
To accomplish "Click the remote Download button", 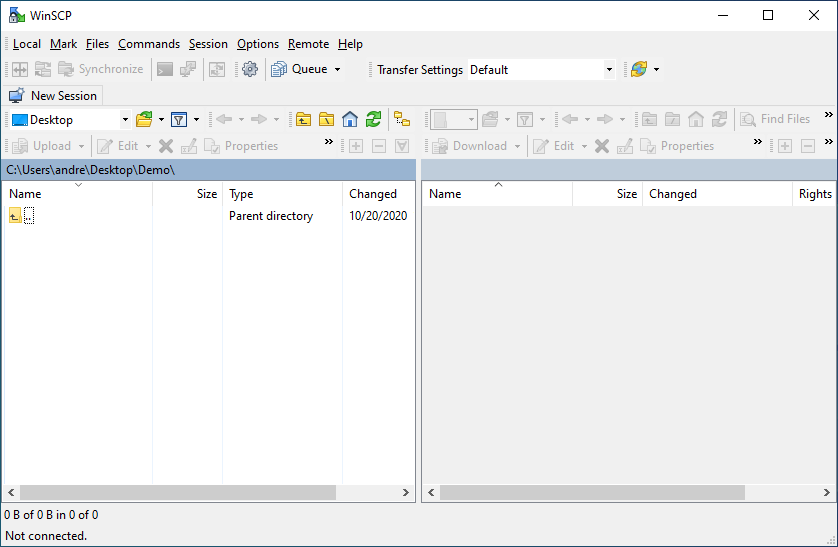I will 470,146.
